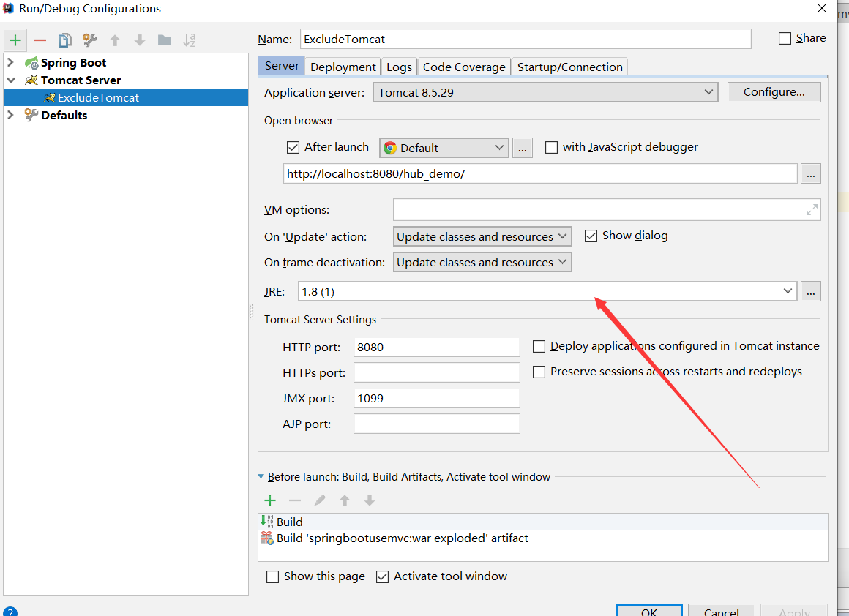Uncheck the After launch checkbox

point(293,147)
